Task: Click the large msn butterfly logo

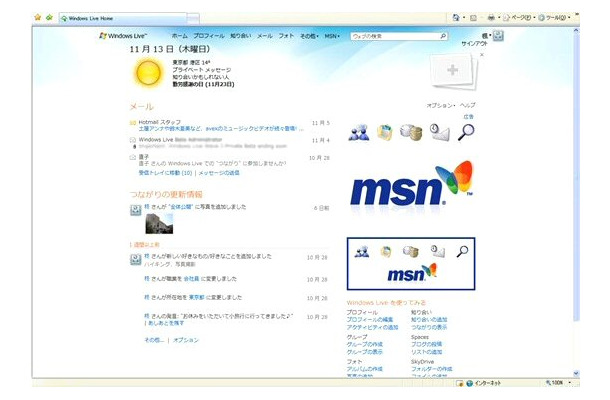Action: 412,184
